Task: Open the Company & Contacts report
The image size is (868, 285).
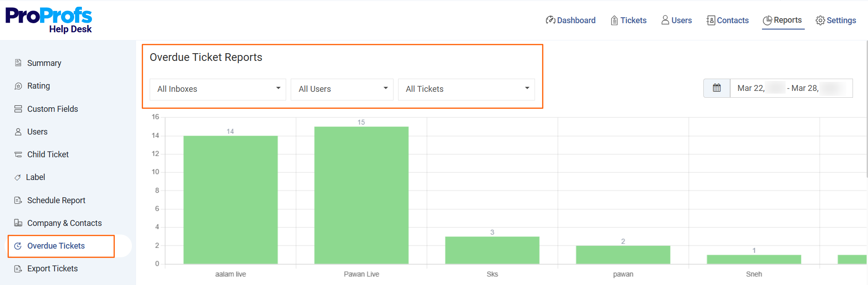Action: (x=65, y=223)
